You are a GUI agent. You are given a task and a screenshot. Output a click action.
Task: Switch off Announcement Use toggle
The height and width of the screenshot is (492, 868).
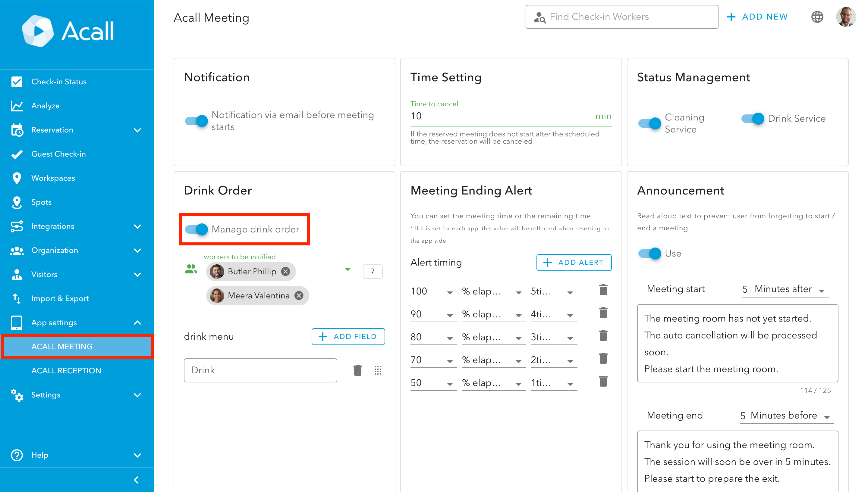pos(649,253)
